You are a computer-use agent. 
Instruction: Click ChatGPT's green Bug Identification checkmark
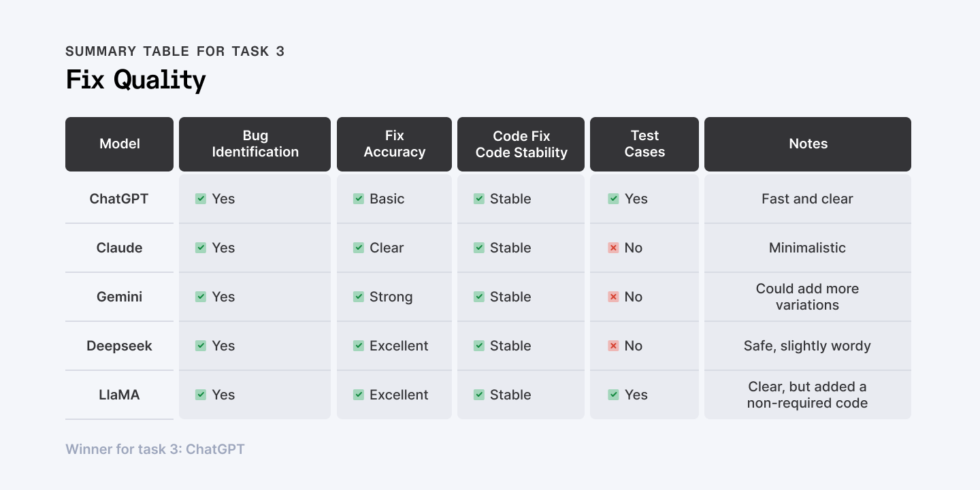pyautogui.click(x=201, y=199)
